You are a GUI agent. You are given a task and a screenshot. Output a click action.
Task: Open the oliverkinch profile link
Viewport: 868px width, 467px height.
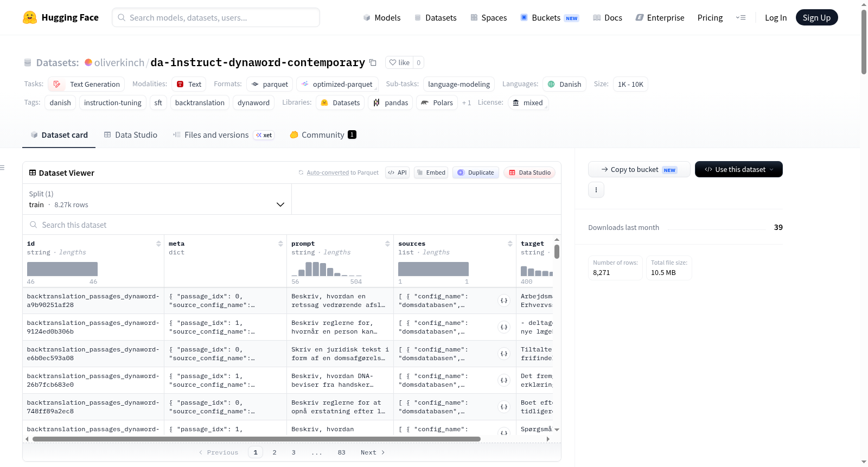(x=119, y=62)
